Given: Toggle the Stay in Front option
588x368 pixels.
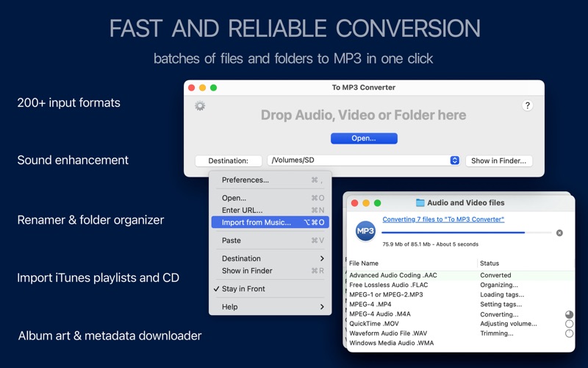Looking at the screenshot, I should [270, 289].
